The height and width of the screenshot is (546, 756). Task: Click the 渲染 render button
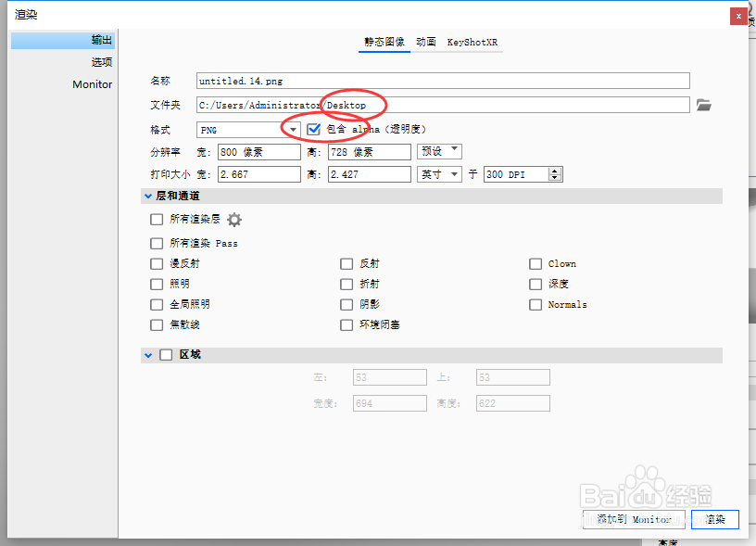tap(714, 519)
